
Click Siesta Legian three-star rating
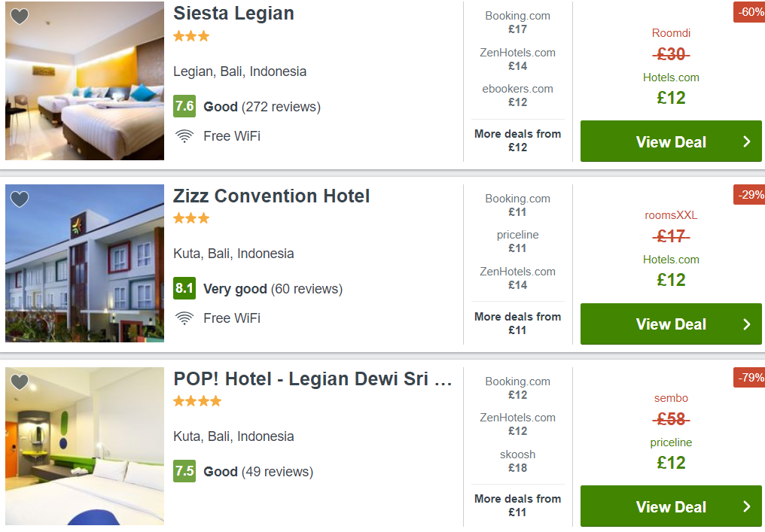[191, 36]
